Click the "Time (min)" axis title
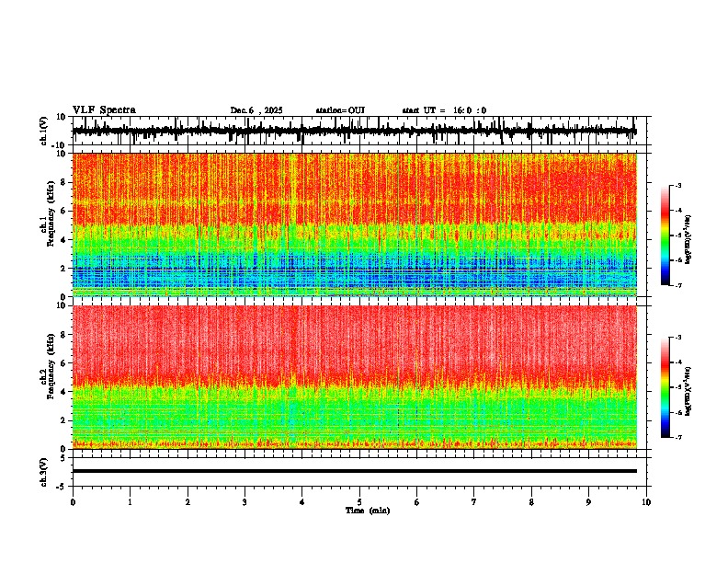 (368, 511)
